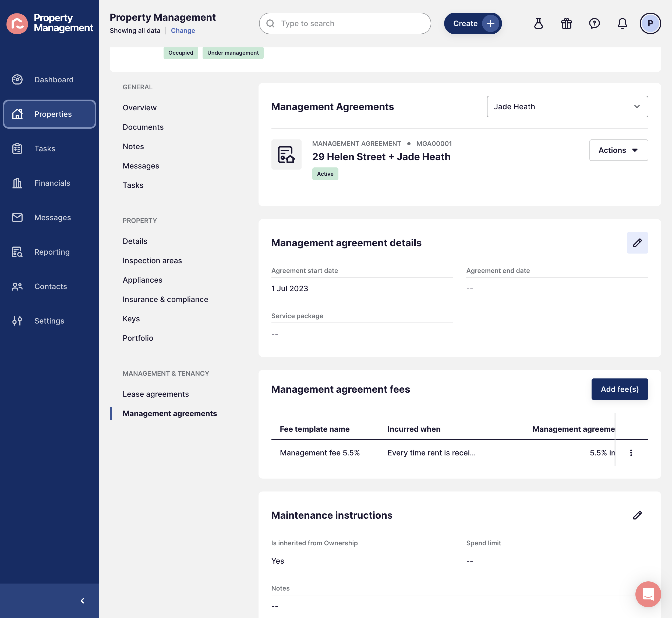Go to the Overview section
The image size is (672, 618).
tap(139, 108)
